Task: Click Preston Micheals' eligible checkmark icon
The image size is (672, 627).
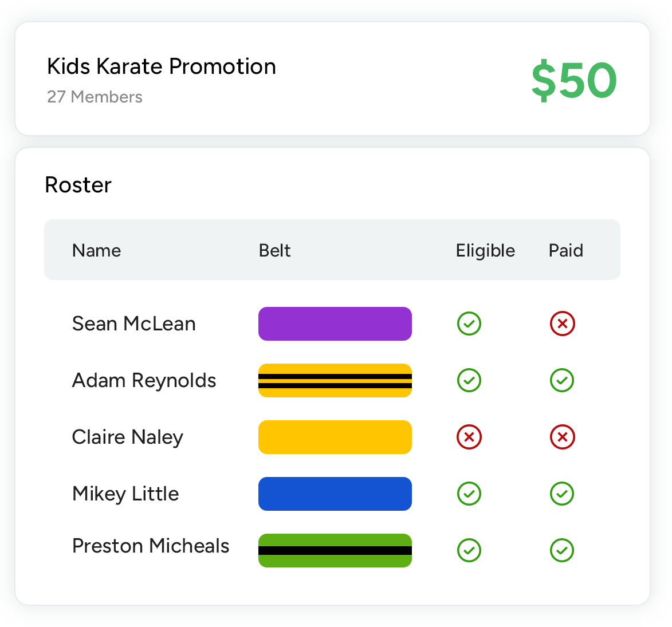Action: coord(469,550)
